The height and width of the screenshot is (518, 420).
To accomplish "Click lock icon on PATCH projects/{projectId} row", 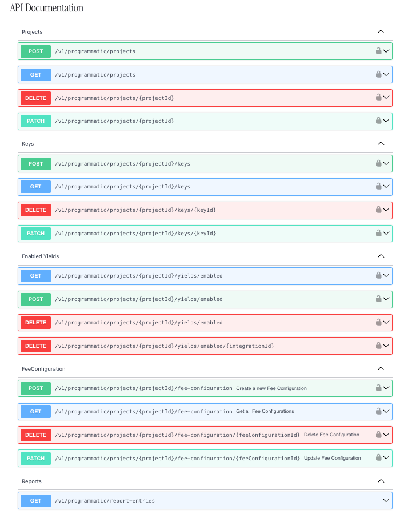I will tap(378, 121).
